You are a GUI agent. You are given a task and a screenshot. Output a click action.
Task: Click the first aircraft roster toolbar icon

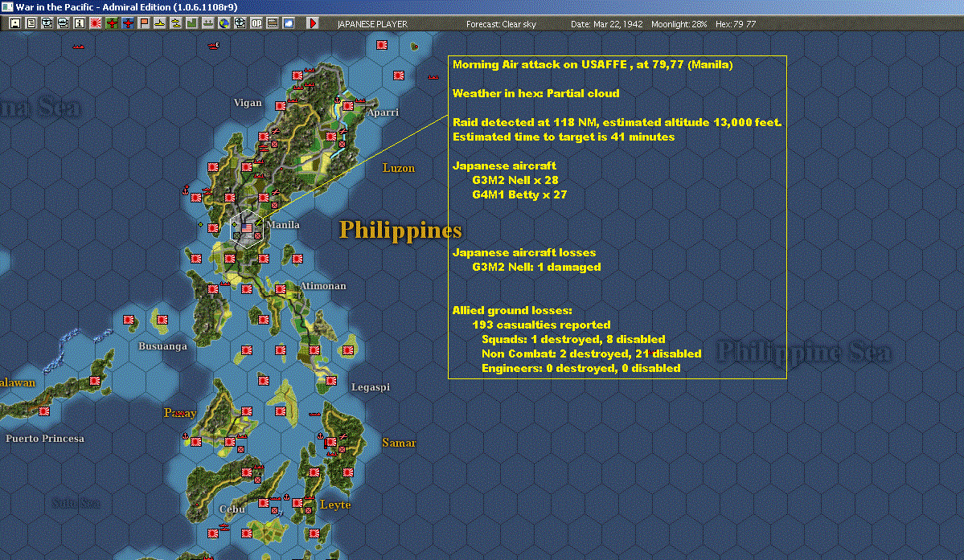tap(47, 23)
